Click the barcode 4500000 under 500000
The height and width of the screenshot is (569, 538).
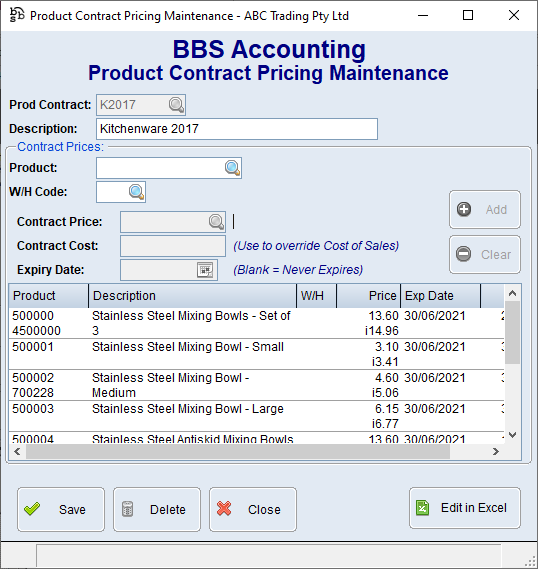point(36,331)
